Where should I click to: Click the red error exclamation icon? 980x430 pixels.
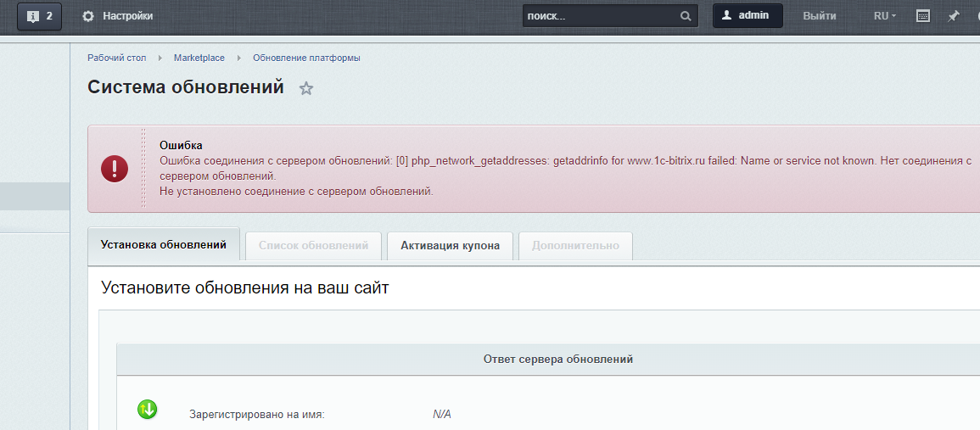click(115, 169)
